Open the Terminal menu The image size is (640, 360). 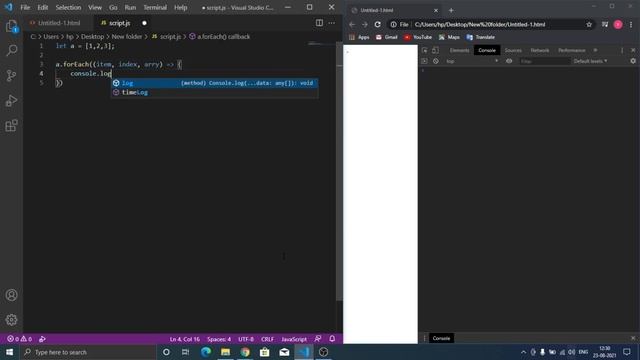point(155,7)
